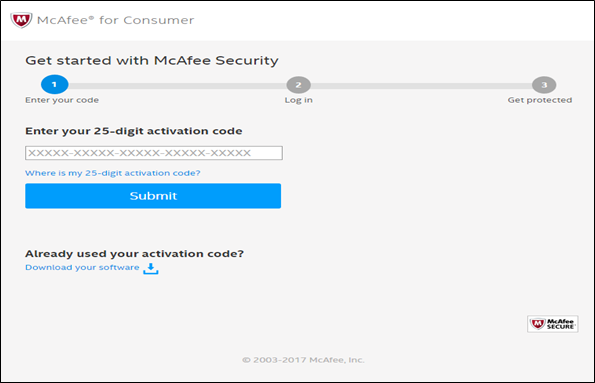Click progress bar between steps 2 and 3
Viewport: 595px width, 383px height.
(421, 86)
